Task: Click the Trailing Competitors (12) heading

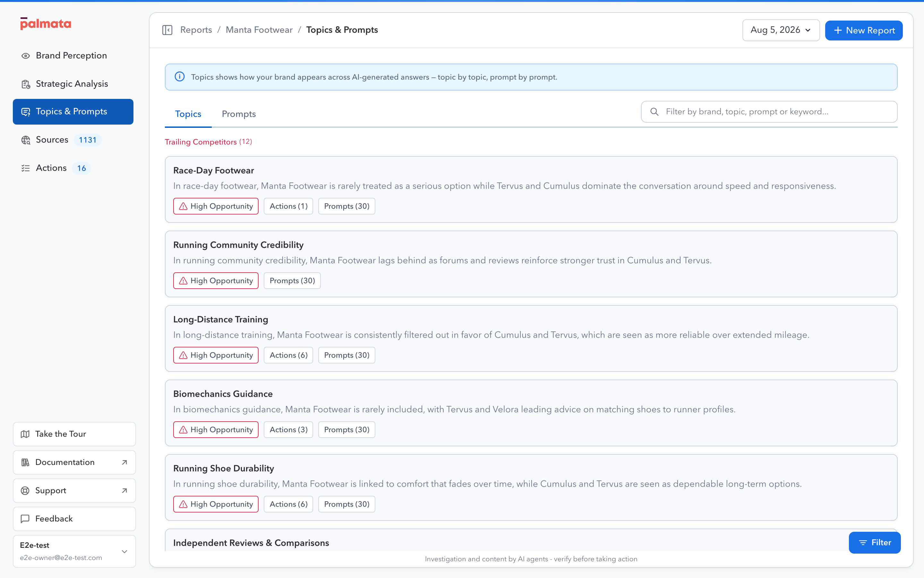Action: coord(209,142)
